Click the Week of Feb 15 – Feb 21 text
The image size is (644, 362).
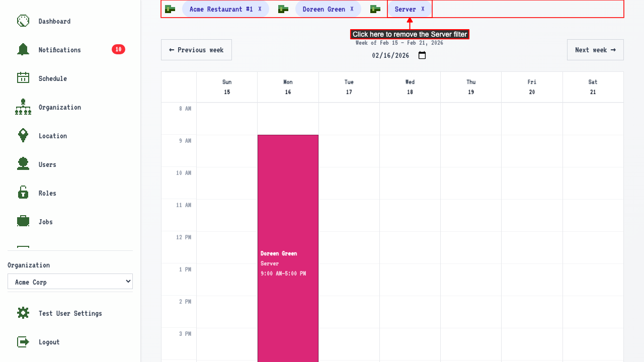pos(399,43)
